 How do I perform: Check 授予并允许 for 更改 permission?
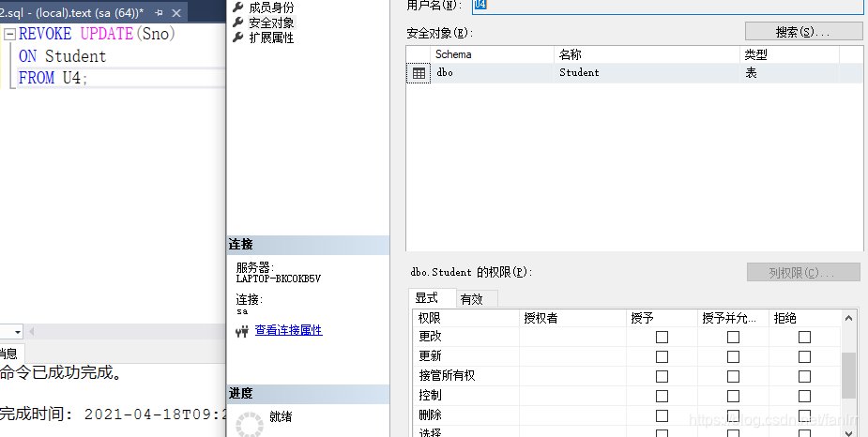(733, 337)
